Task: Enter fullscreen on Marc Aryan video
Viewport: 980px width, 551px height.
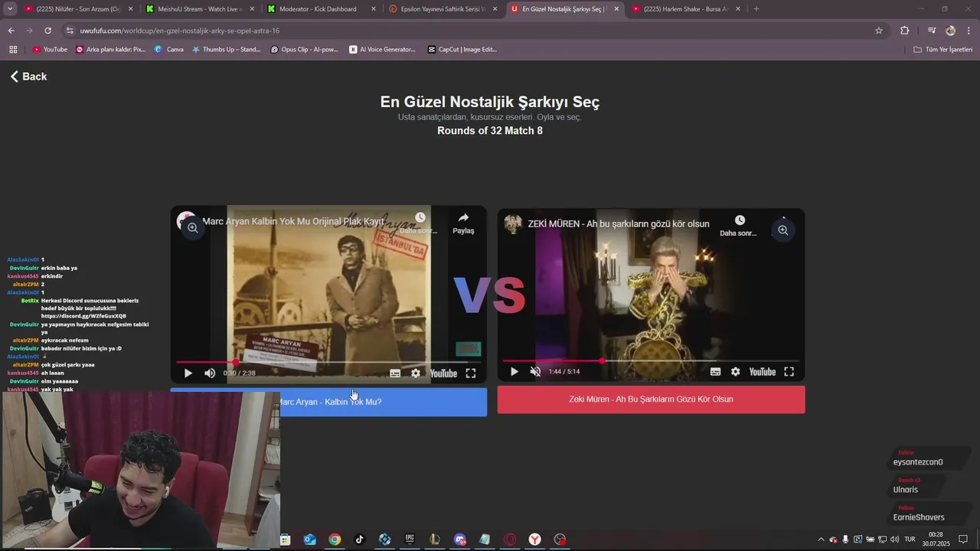Action: tap(471, 373)
